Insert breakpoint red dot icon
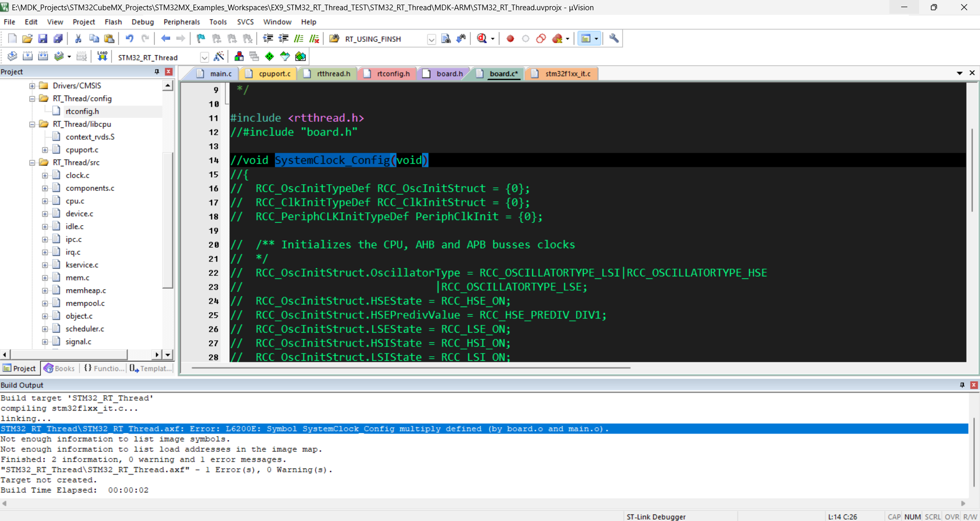The image size is (980, 521). click(x=510, y=38)
